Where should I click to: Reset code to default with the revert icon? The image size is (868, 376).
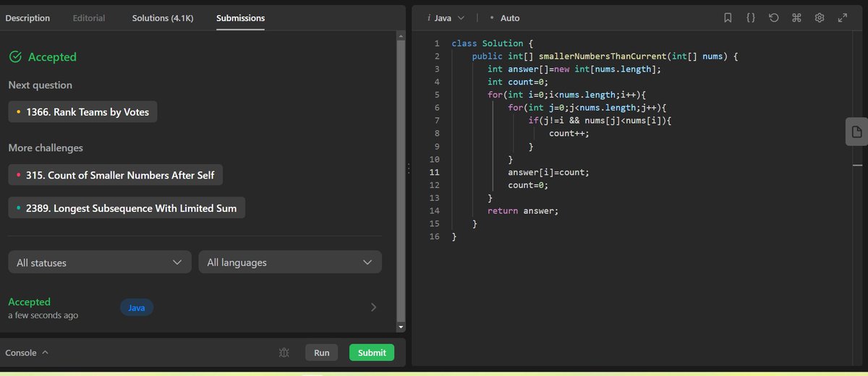click(773, 18)
